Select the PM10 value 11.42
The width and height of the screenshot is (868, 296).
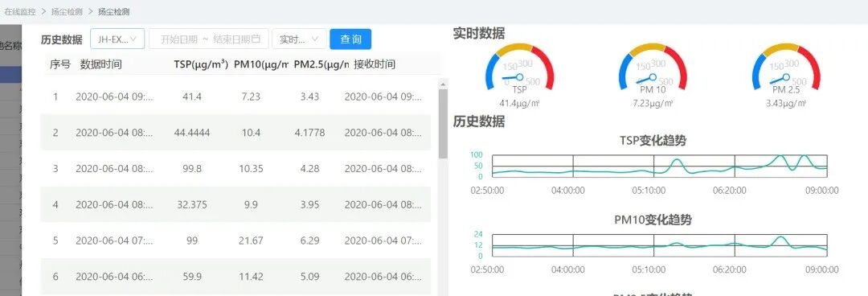pos(251,277)
